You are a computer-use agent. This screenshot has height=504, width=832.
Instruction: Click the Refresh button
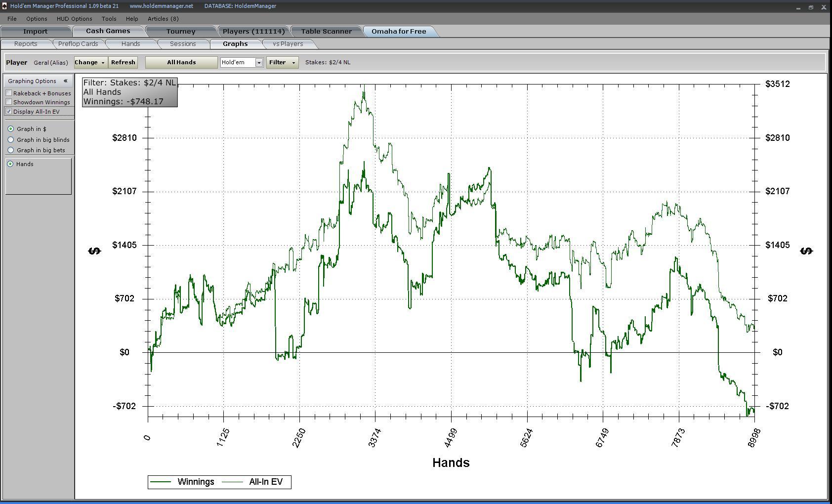(x=123, y=62)
